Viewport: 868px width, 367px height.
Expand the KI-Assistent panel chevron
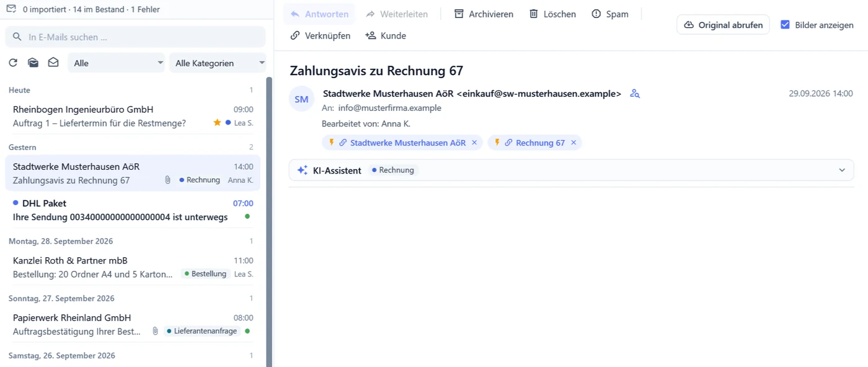[842, 170]
